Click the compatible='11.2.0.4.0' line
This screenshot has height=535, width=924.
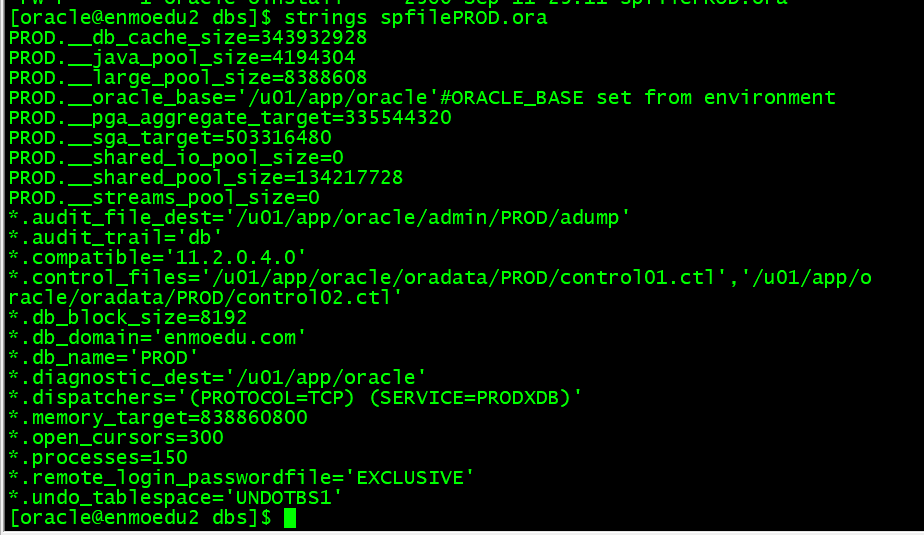[157, 258]
